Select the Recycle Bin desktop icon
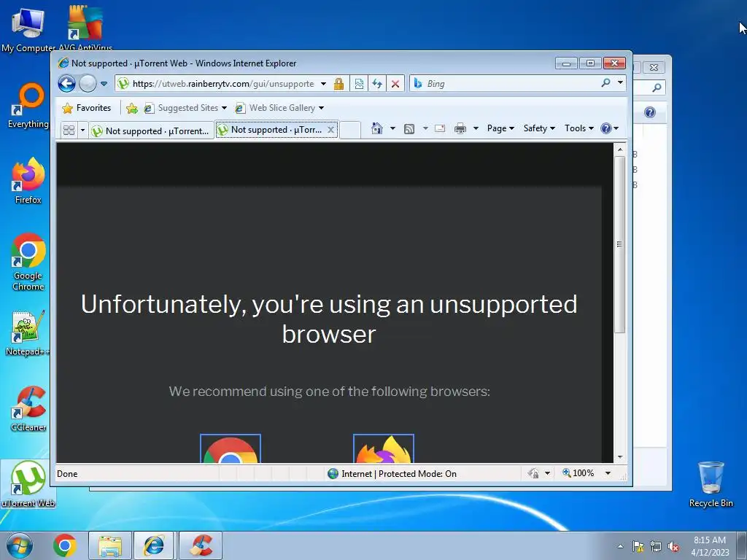The width and height of the screenshot is (747, 560). click(x=711, y=484)
